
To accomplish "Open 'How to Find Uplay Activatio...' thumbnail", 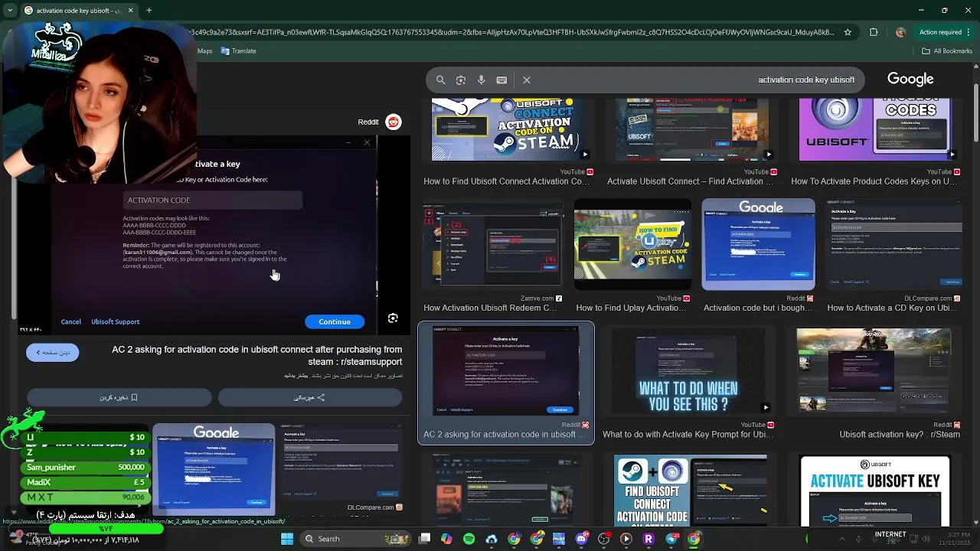I will coord(632,244).
